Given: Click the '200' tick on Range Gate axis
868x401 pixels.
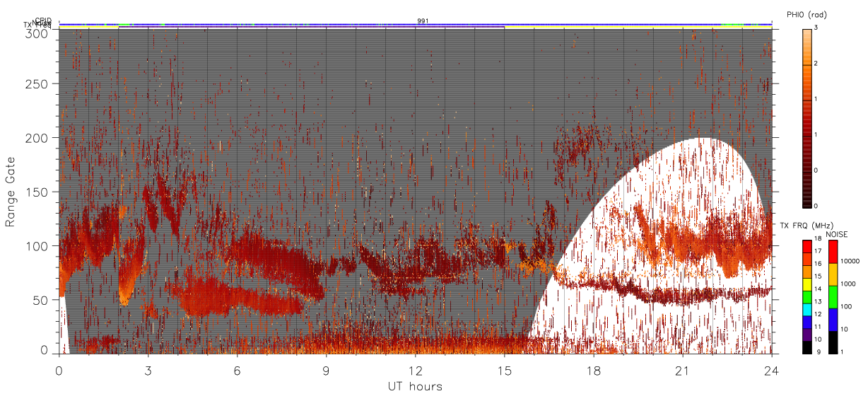Looking at the screenshot, I should (38, 137).
